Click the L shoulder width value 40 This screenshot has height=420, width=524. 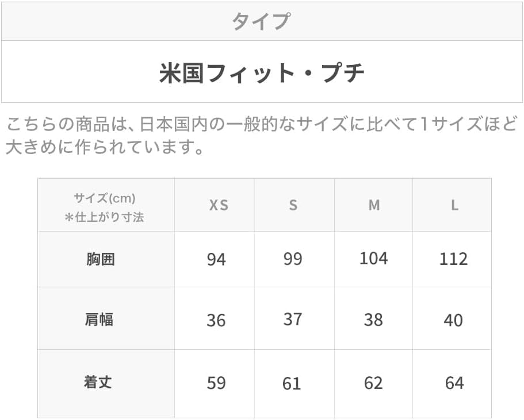[x=453, y=320]
